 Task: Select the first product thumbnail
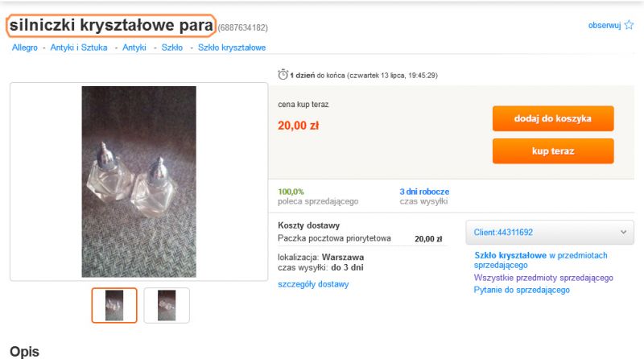[x=114, y=305]
